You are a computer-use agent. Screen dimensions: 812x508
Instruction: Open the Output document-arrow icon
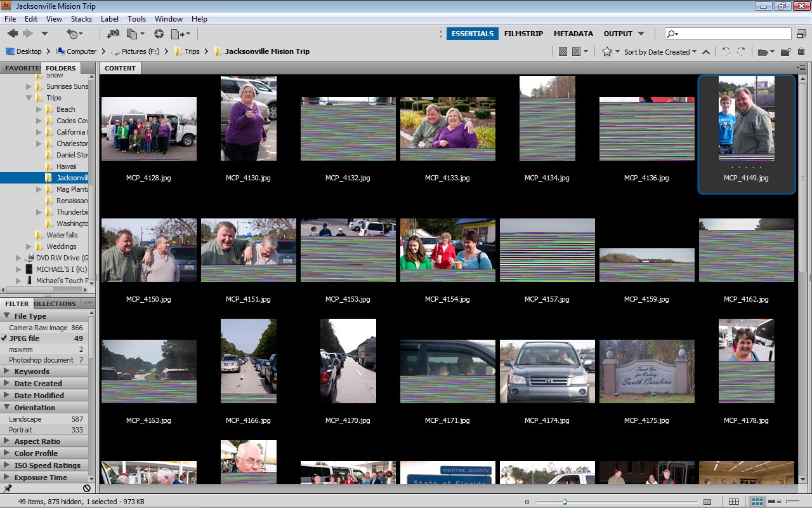click(180, 34)
